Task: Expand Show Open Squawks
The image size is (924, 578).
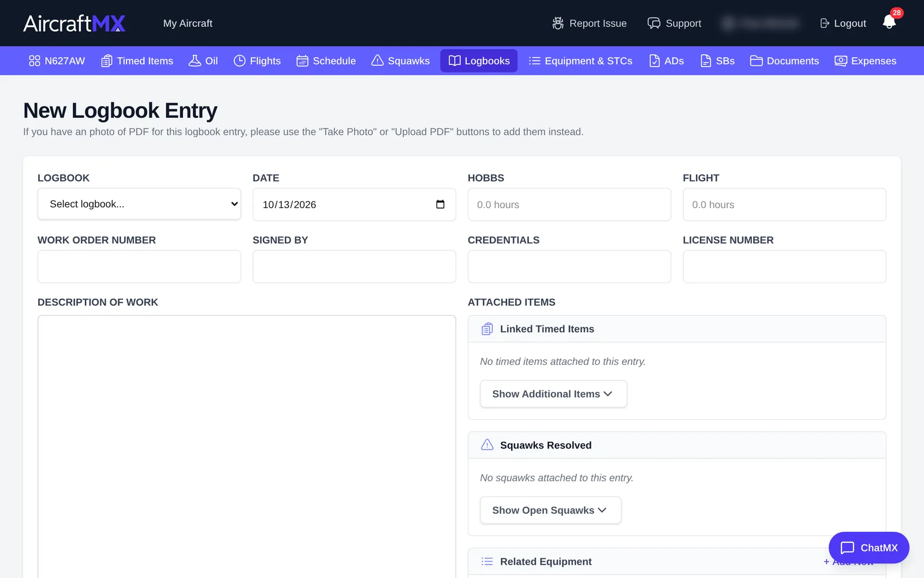Action: click(550, 510)
